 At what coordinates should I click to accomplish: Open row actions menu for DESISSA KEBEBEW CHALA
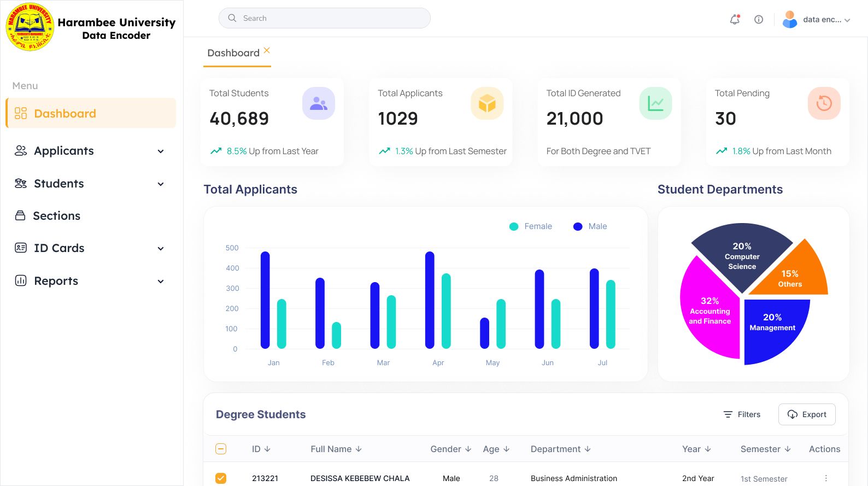pyautogui.click(x=826, y=478)
